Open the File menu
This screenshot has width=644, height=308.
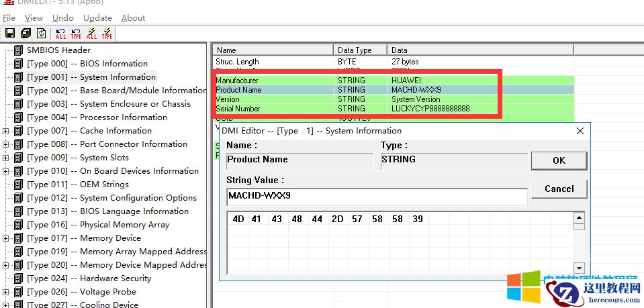(9, 18)
